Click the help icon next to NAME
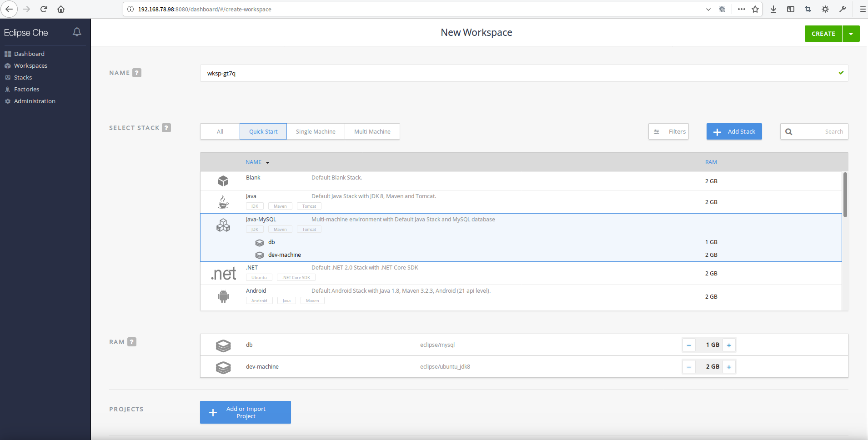Image resolution: width=868 pixels, height=440 pixels. tap(137, 73)
